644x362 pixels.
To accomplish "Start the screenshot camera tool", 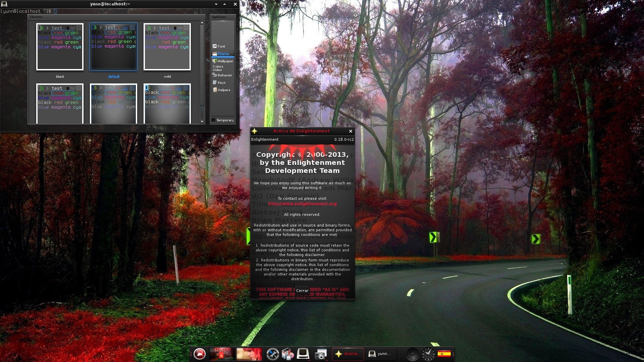I will (x=321, y=354).
